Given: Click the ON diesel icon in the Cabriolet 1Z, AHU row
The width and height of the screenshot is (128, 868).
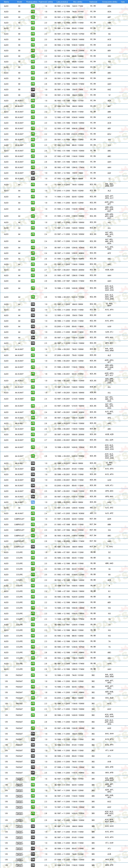Looking at the screenshot, I should (x=33, y=547).
